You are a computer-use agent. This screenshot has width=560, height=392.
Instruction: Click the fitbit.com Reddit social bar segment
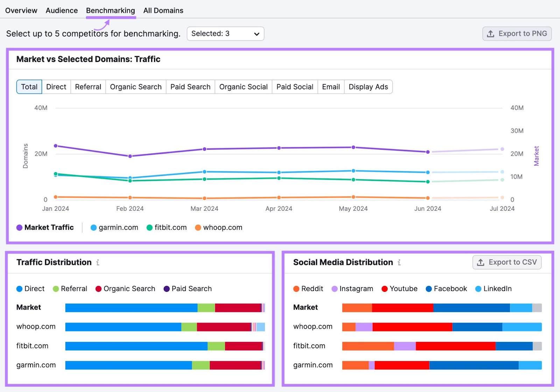click(368, 346)
